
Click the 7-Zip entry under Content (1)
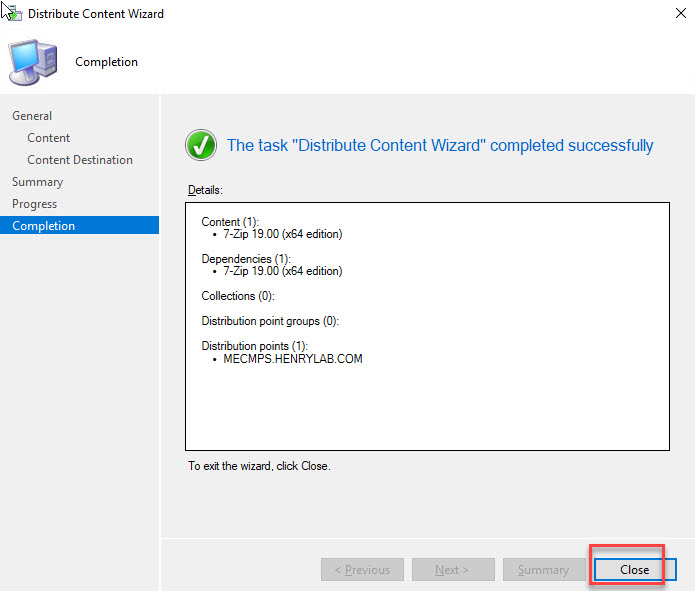pyautogui.click(x=283, y=234)
